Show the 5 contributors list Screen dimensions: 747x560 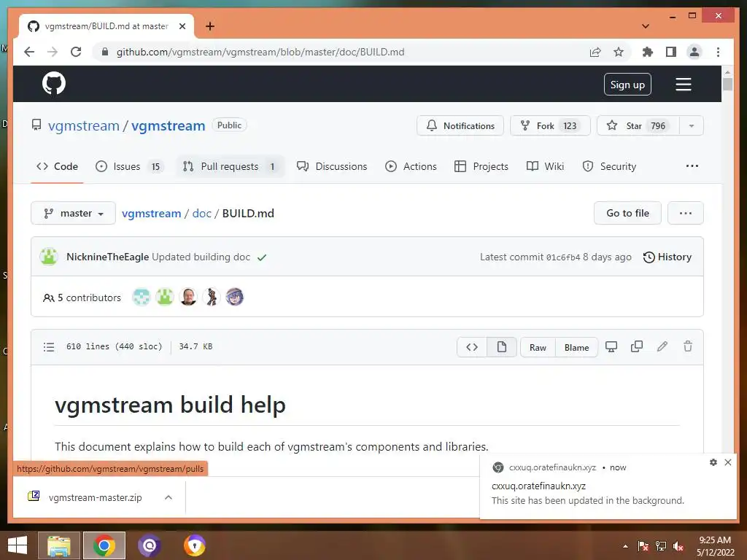click(x=82, y=297)
